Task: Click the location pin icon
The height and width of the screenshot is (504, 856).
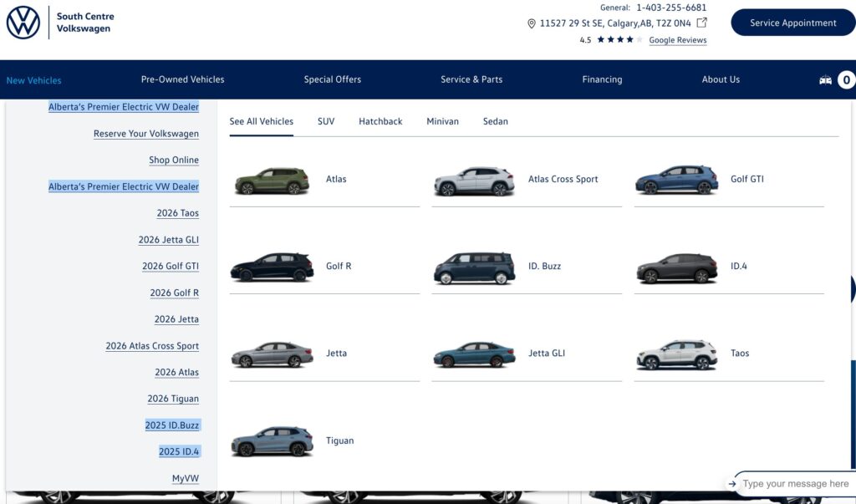Action: pyautogui.click(x=532, y=23)
